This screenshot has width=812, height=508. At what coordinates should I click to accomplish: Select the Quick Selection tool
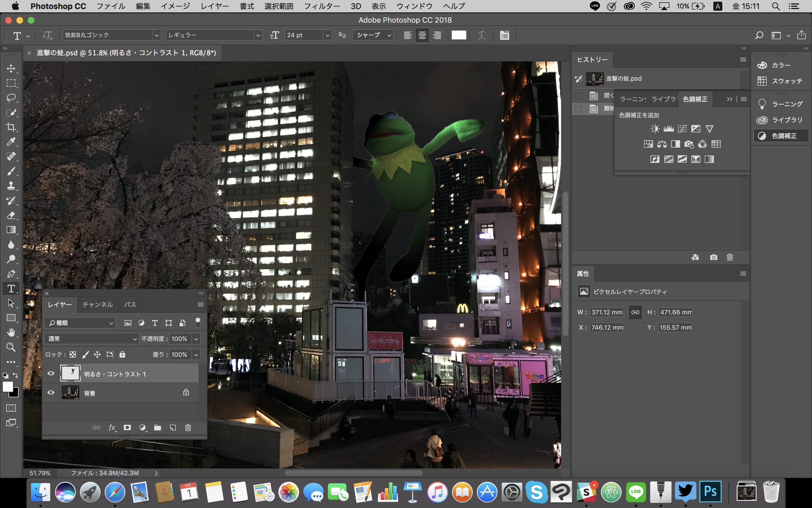click(11, 113)
